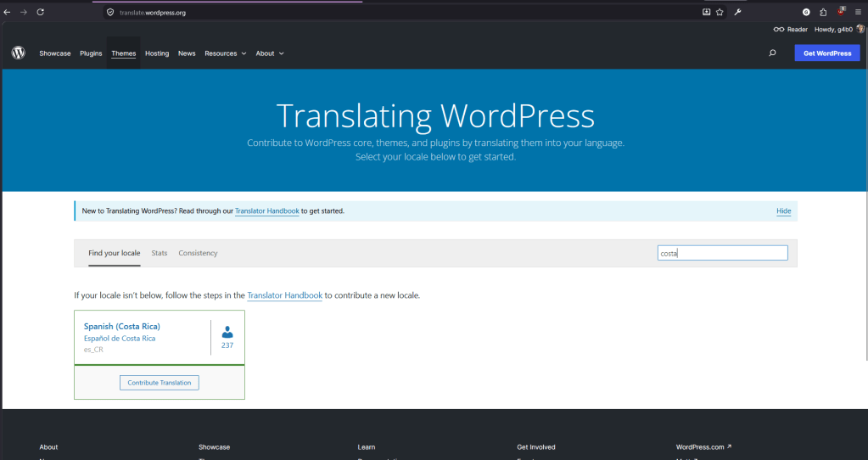This screenshot has height=460, width=868.
Task: Open site search with the magnifier icon
Action: [772, 53]
